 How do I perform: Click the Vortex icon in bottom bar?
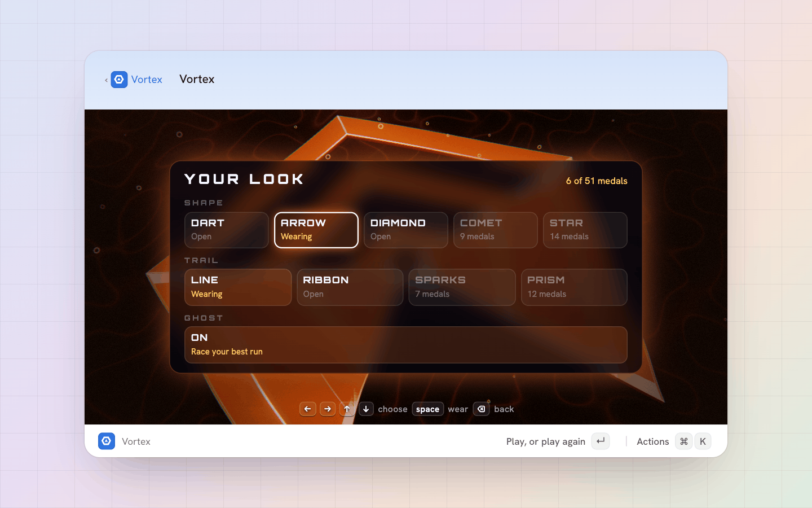click(x=107, y=441)
